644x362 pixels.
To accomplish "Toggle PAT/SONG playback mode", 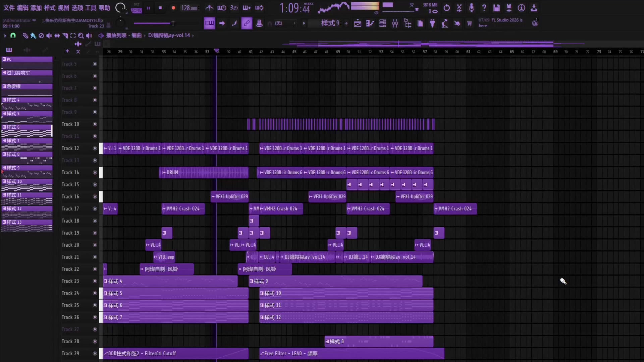I will point(137,8).
